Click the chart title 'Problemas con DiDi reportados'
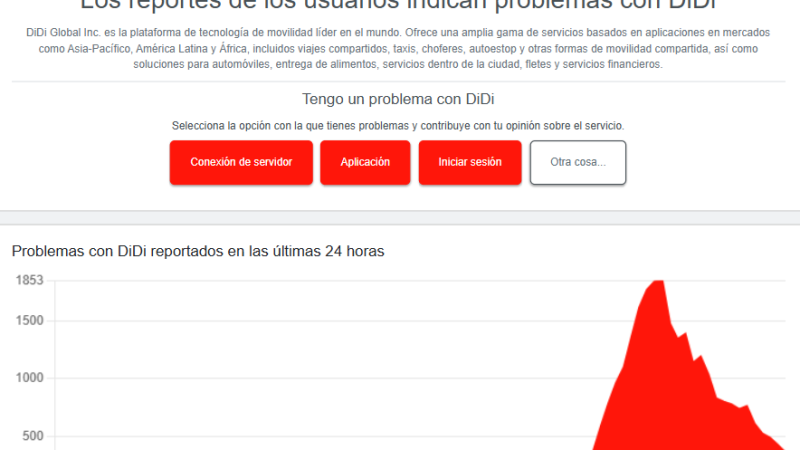This screenshot has width=800, height=450. pos(197,251)
